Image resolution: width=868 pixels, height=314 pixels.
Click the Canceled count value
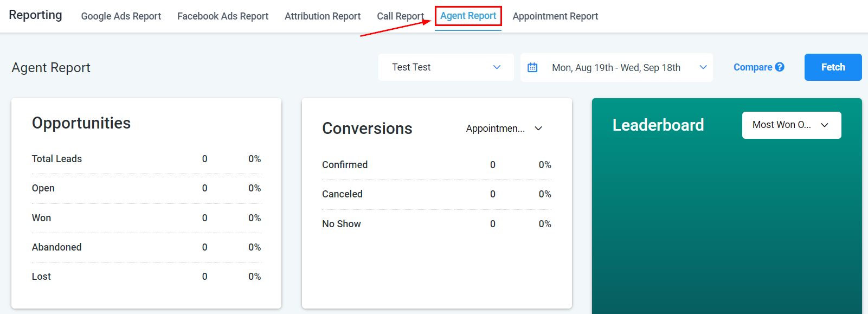[493, 194]
